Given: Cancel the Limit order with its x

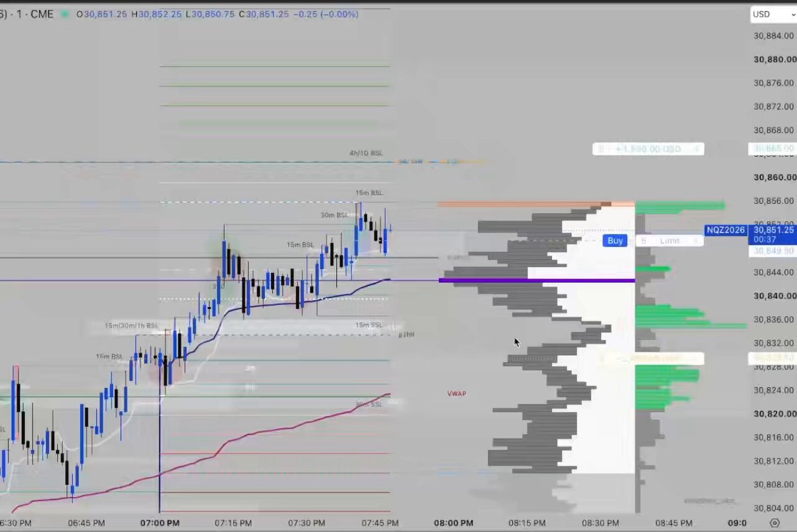Looking at the screenshot, I should coord(697,240).
